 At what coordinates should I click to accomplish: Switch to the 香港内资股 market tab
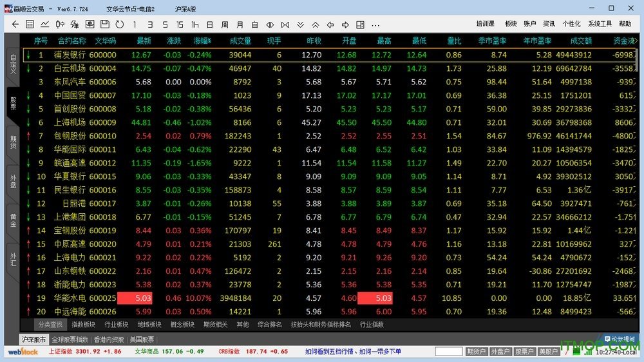click(109, 339)
